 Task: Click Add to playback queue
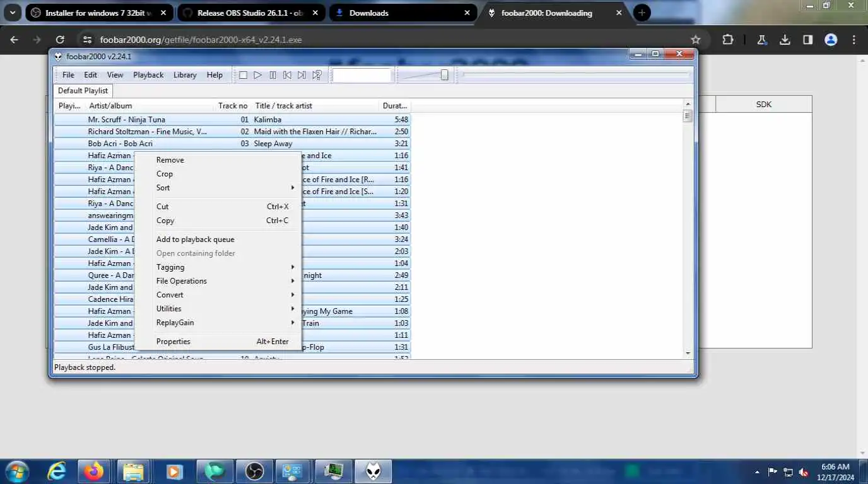(218, 239)
